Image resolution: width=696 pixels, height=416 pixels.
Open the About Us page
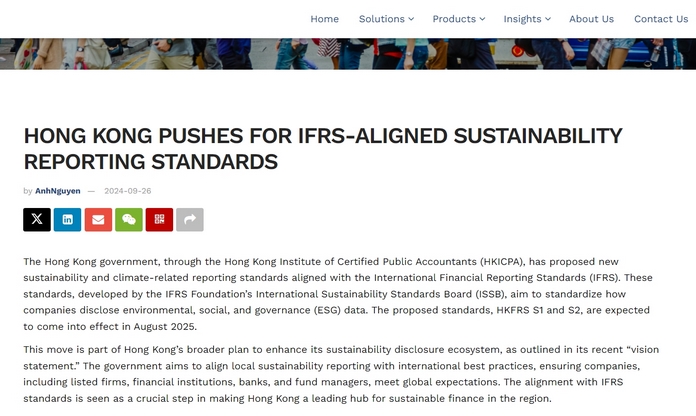click(591, 19)
